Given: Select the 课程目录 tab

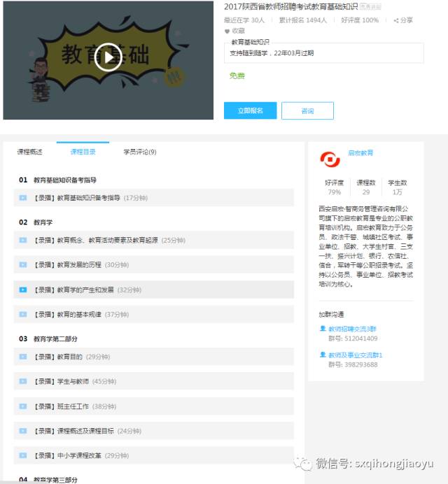Looking at the screenshot, I should pos(83,152).
